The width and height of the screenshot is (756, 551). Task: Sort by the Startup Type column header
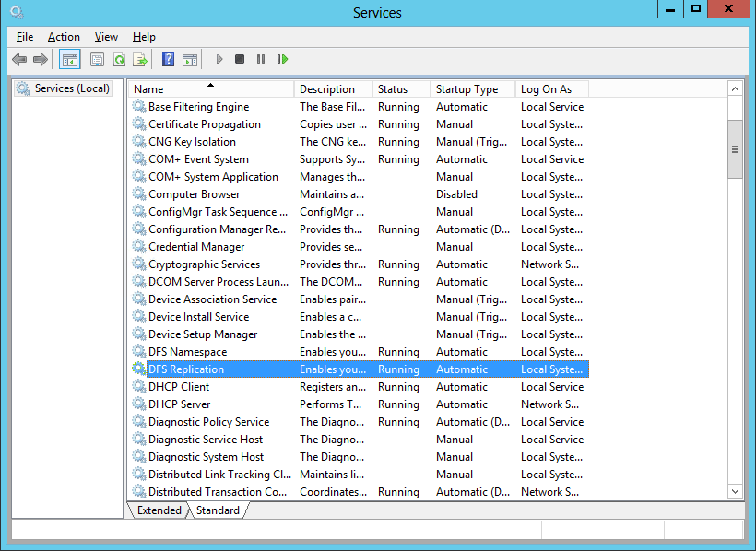click(x=473, y=89)
